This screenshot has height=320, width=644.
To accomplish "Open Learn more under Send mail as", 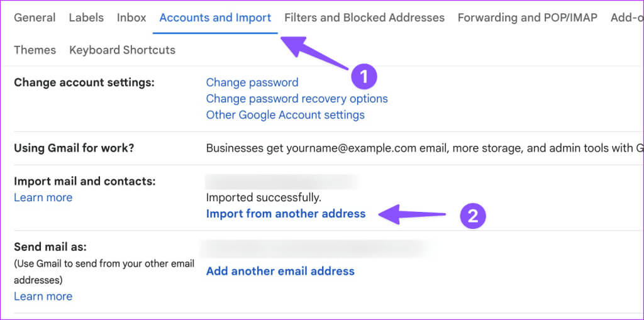I will pos(43,296).
